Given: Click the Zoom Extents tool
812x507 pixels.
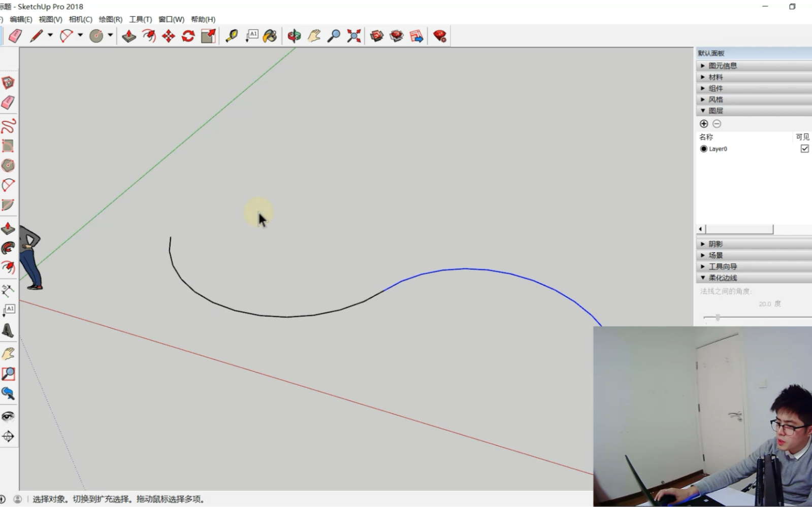Looking at the screenshot, I should tap(353, 36).
